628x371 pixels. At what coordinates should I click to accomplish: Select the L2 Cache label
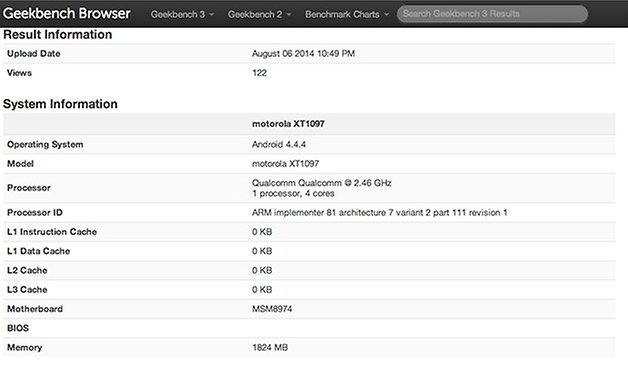pos(27,270)
